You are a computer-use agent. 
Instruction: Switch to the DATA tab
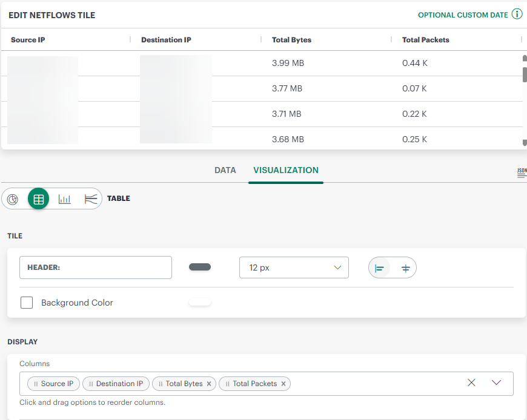pyautogui.click(x=225, y=170)
